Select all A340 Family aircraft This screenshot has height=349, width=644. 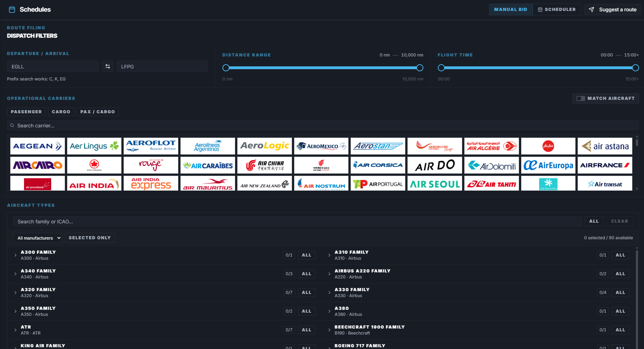click(306, 274)
